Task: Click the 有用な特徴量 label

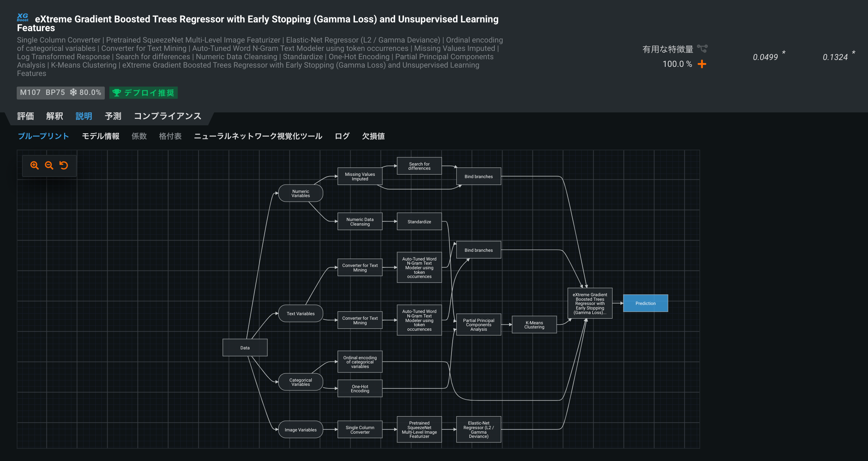Action: pyautogui.click(x=668, y=49)
